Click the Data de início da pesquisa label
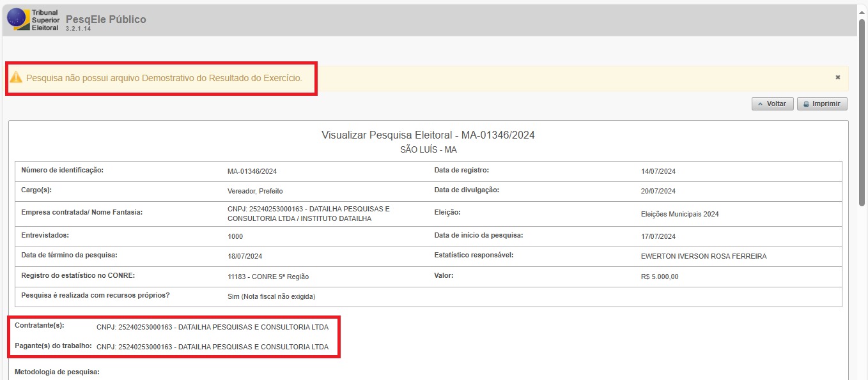Viewport: 868px width, 380px height. point(479,235)
